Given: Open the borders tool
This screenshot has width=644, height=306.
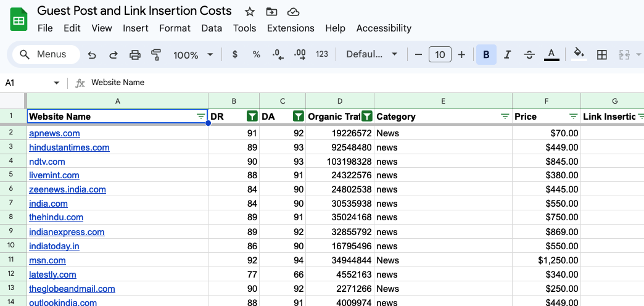Looking at the screenshot, I should click(x=601, y=55).
